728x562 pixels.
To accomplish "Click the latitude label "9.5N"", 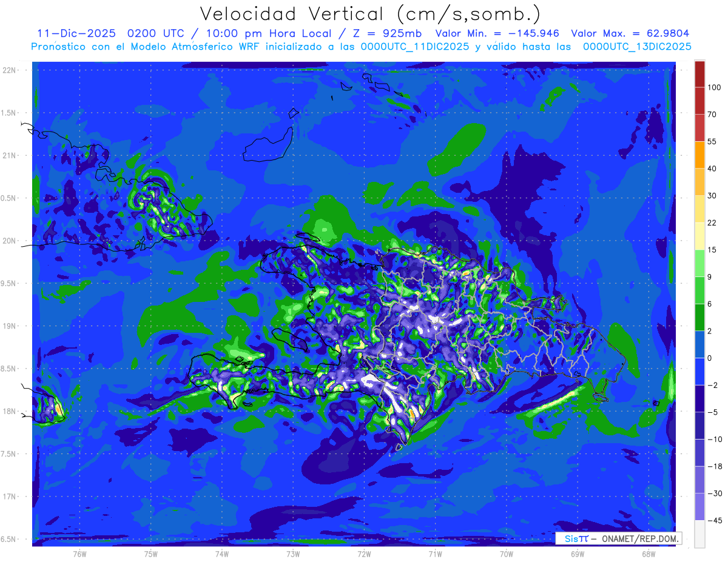I will tap(9, 283).
